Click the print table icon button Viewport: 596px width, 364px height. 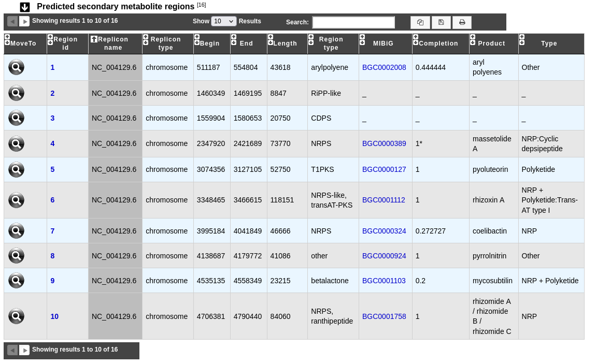point(462,22)
